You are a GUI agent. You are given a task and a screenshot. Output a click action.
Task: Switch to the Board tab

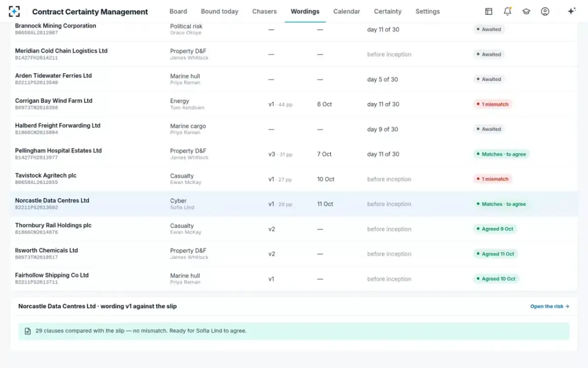point(178,11)
